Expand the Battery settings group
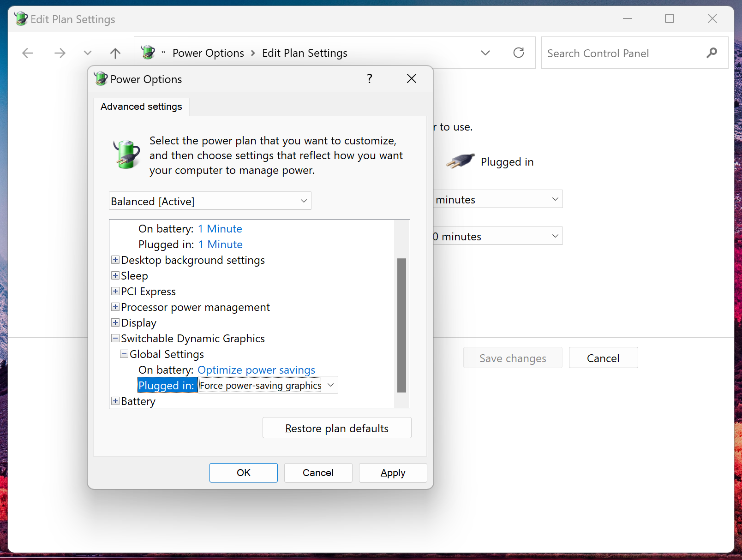This screenshot has width=742, height=560. click(115, 401)
